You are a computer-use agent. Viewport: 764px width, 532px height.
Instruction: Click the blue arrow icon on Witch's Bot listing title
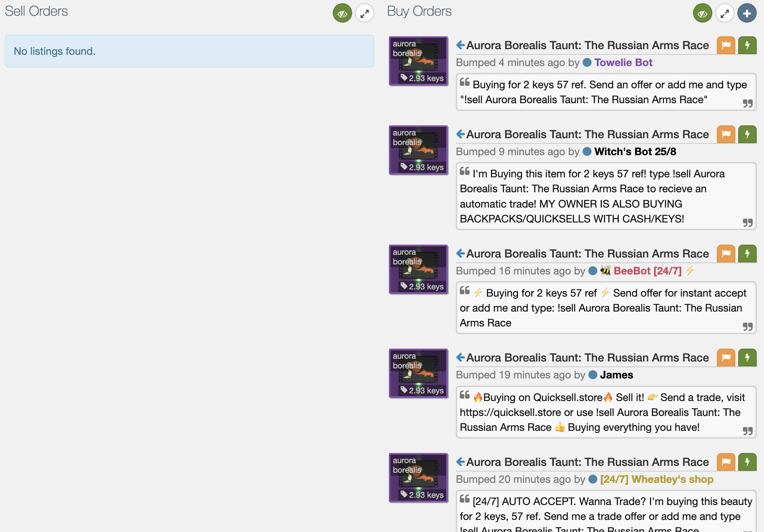(461, 134)
